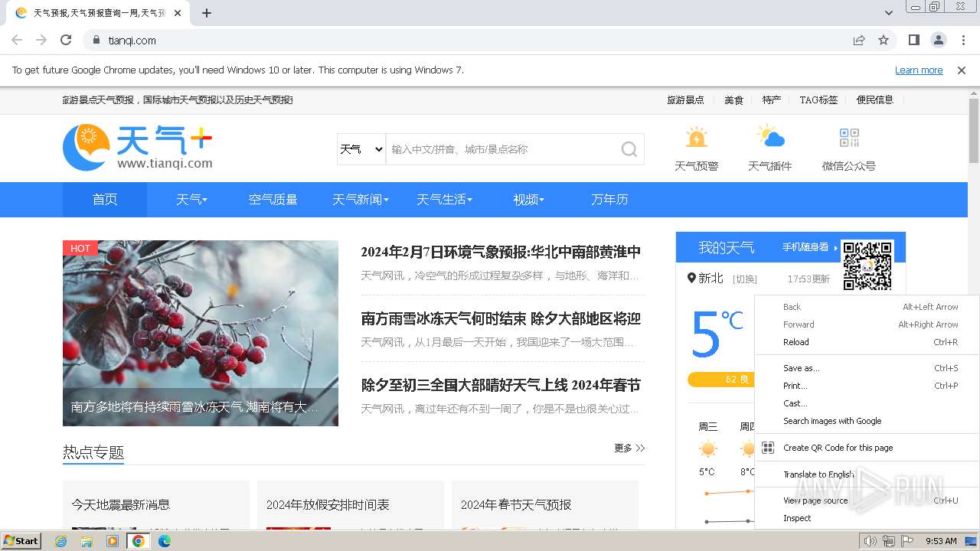
Task: Open the Chrome profile avatar
Action: (x=939, y=40)
